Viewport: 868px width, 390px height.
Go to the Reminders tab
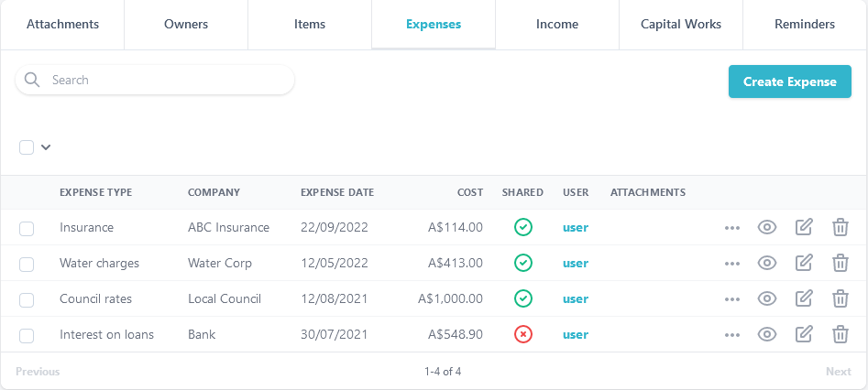(805, 25)
